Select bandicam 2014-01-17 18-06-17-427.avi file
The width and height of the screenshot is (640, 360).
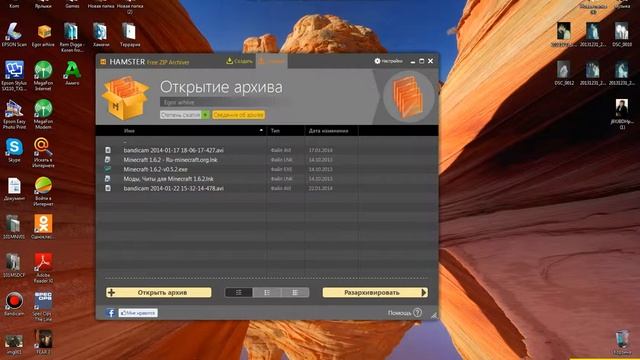(x=173, y=150)
